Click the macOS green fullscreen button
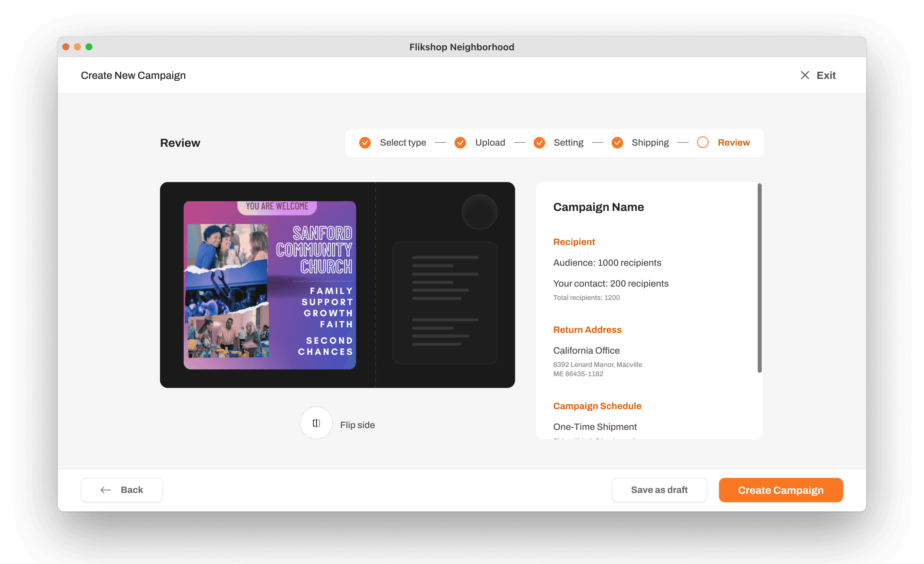924x564 pixels. (x=89, y=47)
